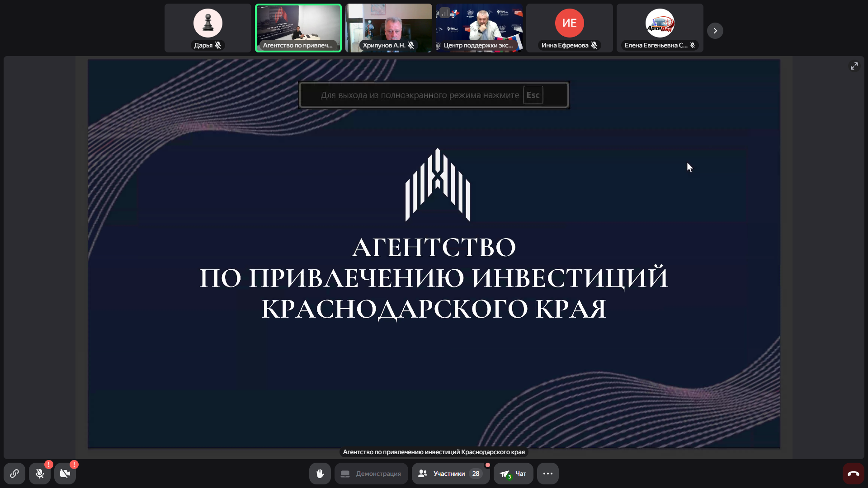Select Дарья's participant tile
This screenshot has width=868, height=488.
point(208,28)
